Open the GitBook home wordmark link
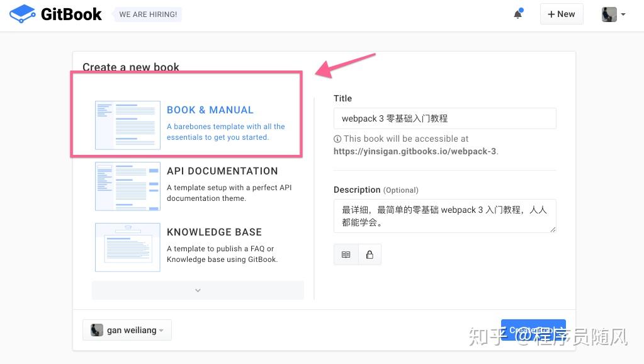Screen dimensions: 644x364 pos(71,14)
